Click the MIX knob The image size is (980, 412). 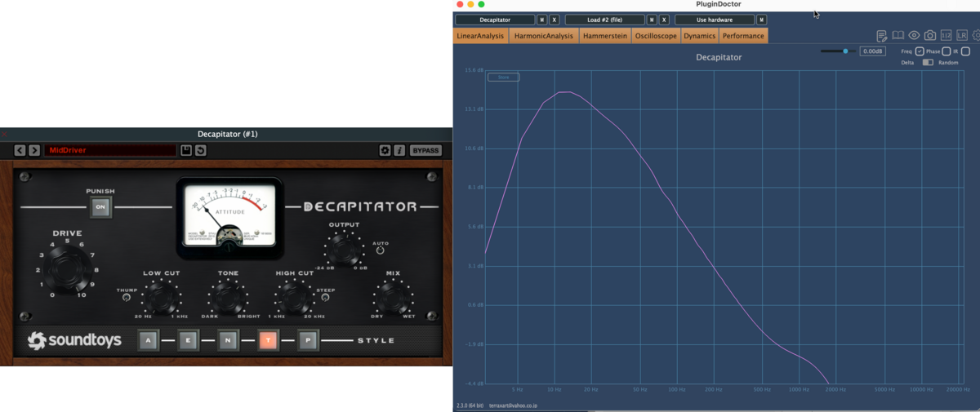tap(393, 297)
